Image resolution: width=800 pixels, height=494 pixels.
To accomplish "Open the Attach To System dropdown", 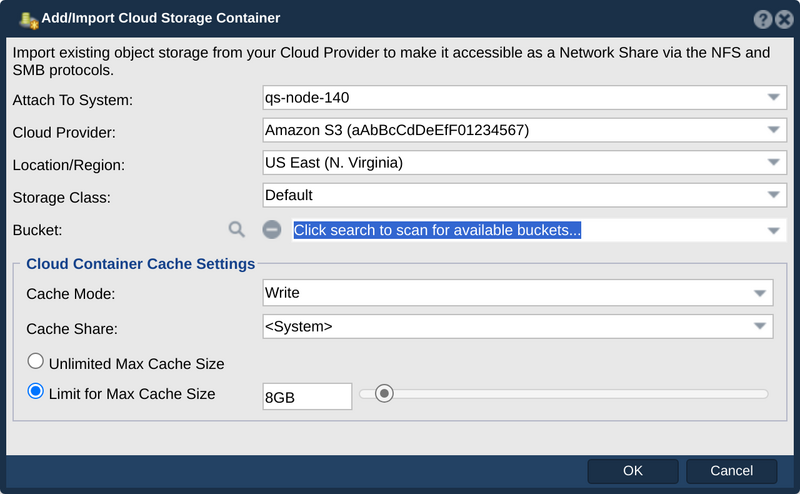I will pos(524,97).
